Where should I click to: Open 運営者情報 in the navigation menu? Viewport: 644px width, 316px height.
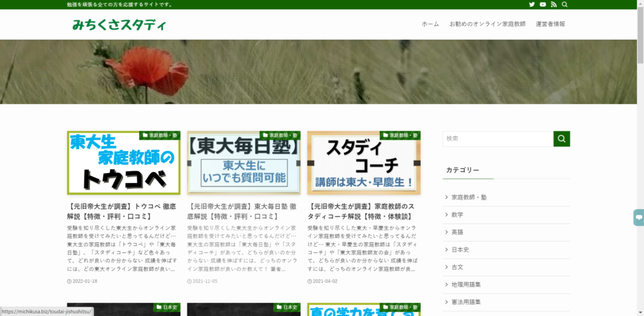(x=550, y=24)
